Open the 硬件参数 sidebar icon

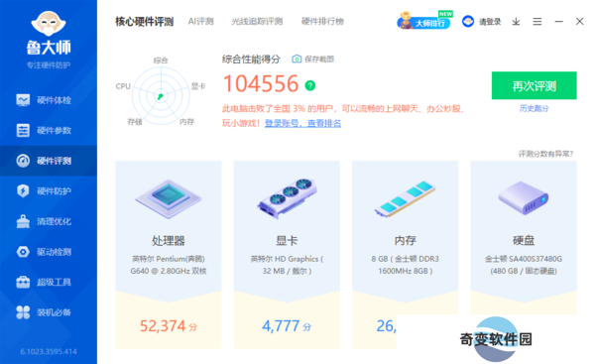23,130
